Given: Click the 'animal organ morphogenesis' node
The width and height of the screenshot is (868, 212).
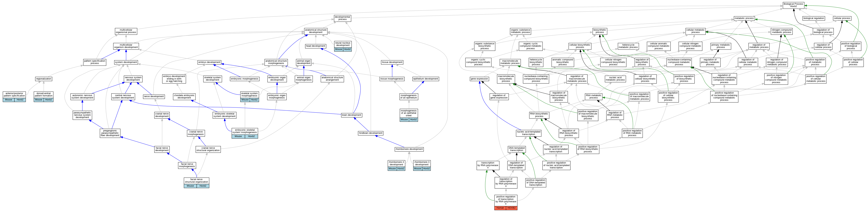Looking at the screenshot, I should coord(304,79).
